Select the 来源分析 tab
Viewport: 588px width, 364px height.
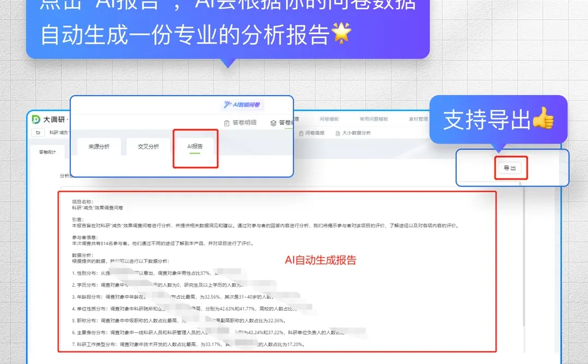point(99,146)
